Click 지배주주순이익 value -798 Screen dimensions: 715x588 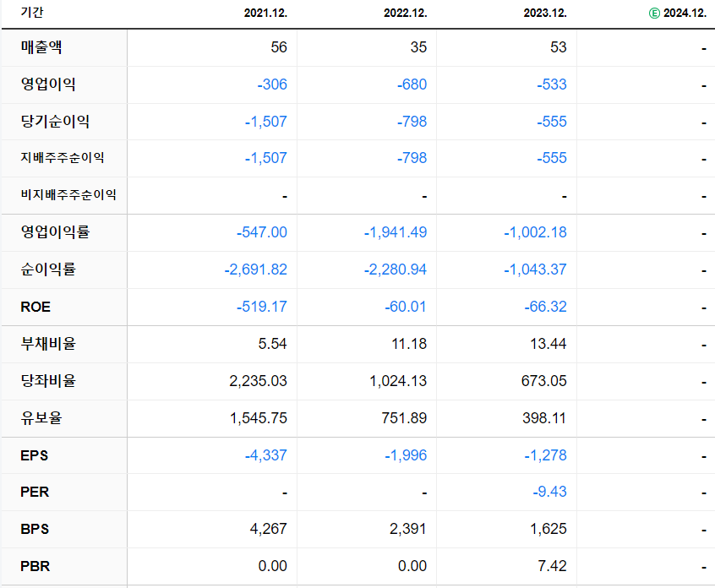click(412, 158)
